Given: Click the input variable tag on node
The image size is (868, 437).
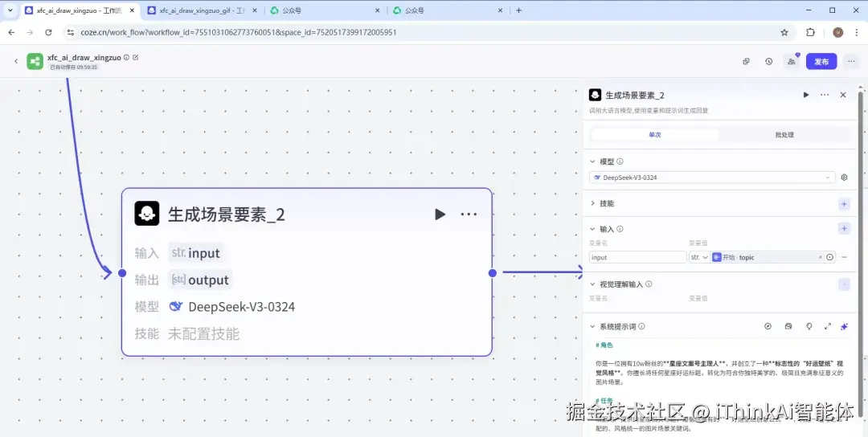Looking at the screenshot, I should 196,253.
